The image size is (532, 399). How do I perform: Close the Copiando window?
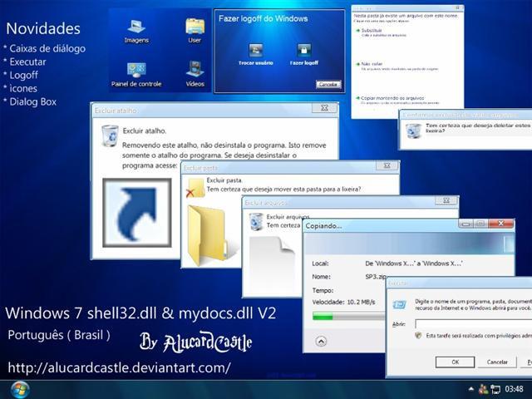[500, 224]
